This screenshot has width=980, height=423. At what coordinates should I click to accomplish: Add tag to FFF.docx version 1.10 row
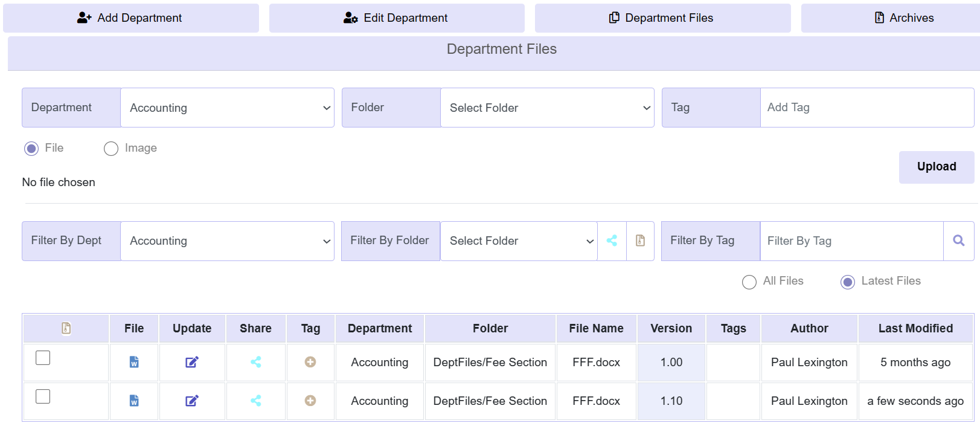[x=310, y=401]
